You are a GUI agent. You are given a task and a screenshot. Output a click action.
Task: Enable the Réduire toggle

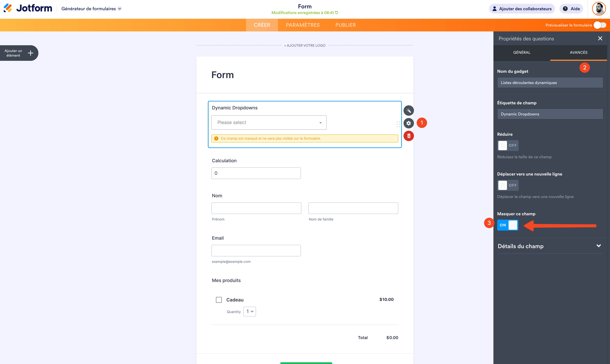508,145
